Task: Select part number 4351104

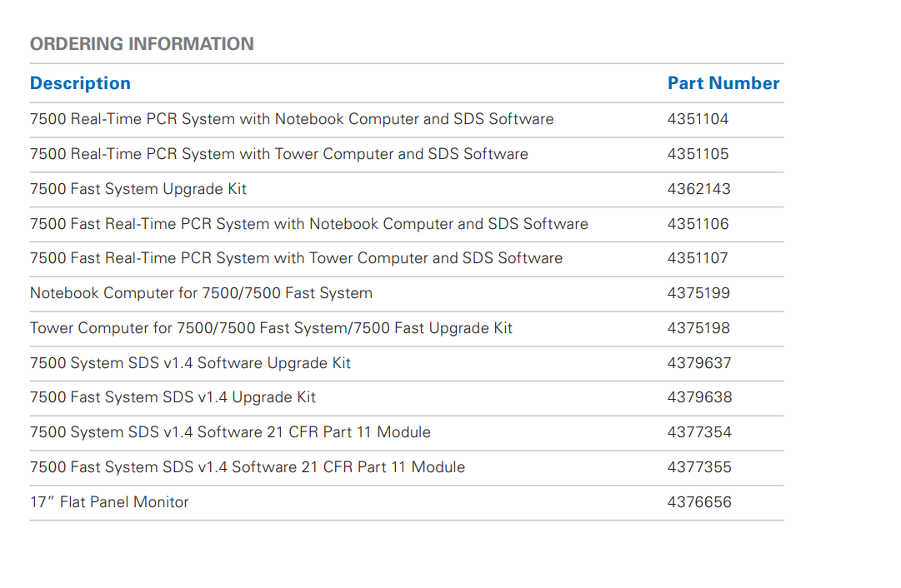Action: click(x=698, y=119)
